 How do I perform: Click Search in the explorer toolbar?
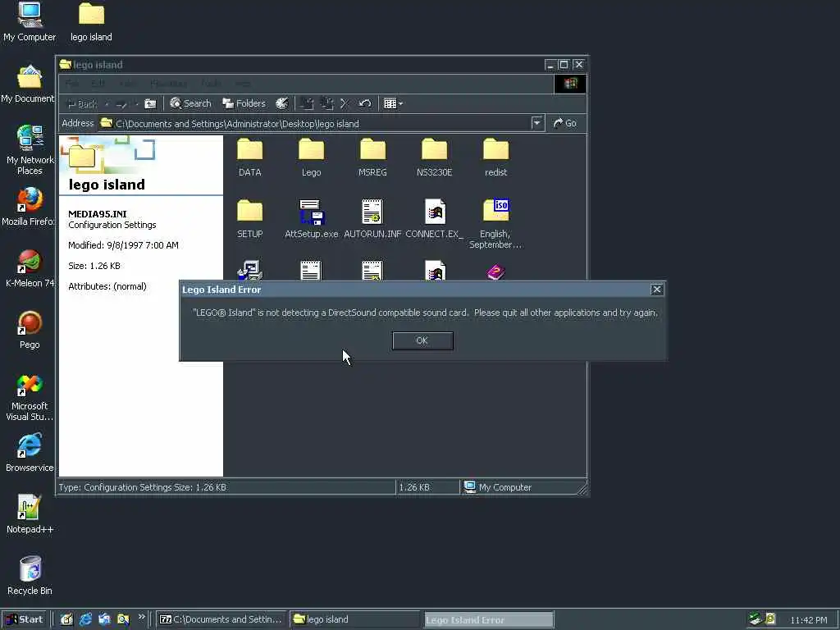point(190,103)
